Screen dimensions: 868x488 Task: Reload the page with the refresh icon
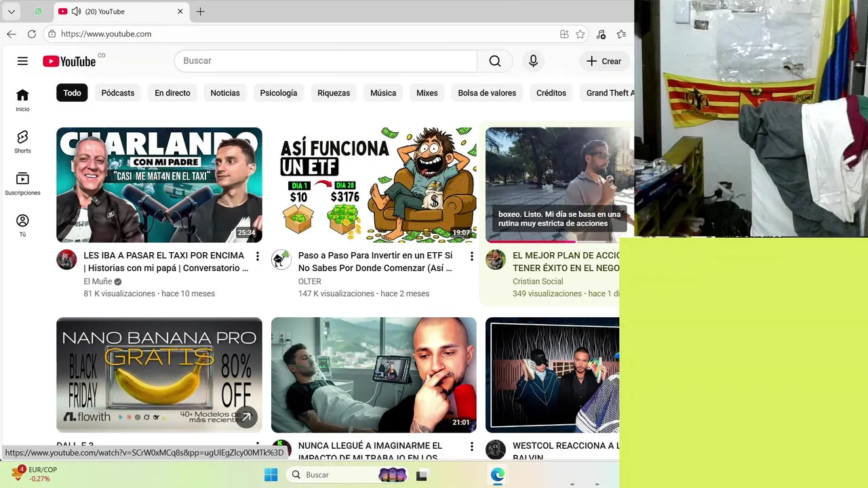tap(32, 34)
